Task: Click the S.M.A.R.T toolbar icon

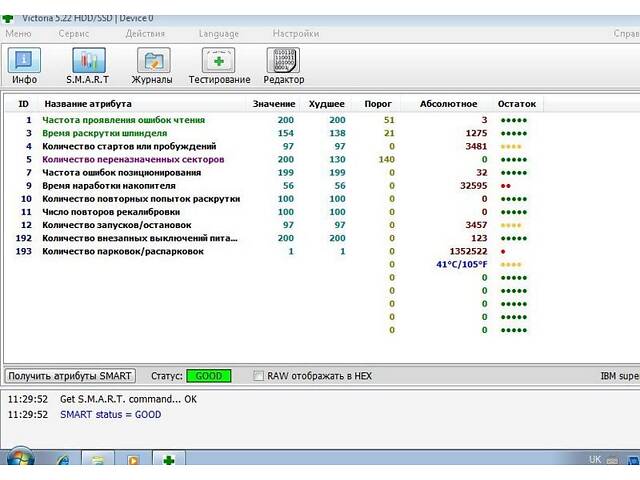Action: (87, 65)
